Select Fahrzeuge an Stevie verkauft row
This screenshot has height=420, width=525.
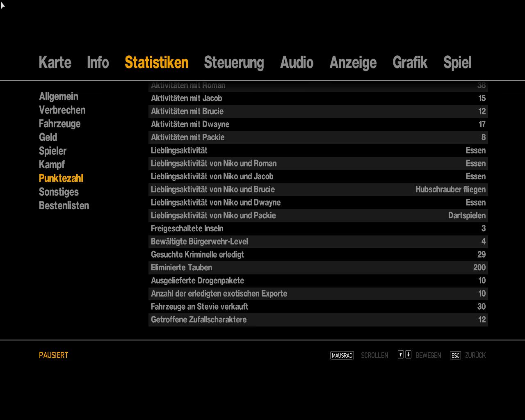click(x=318, y=307)
